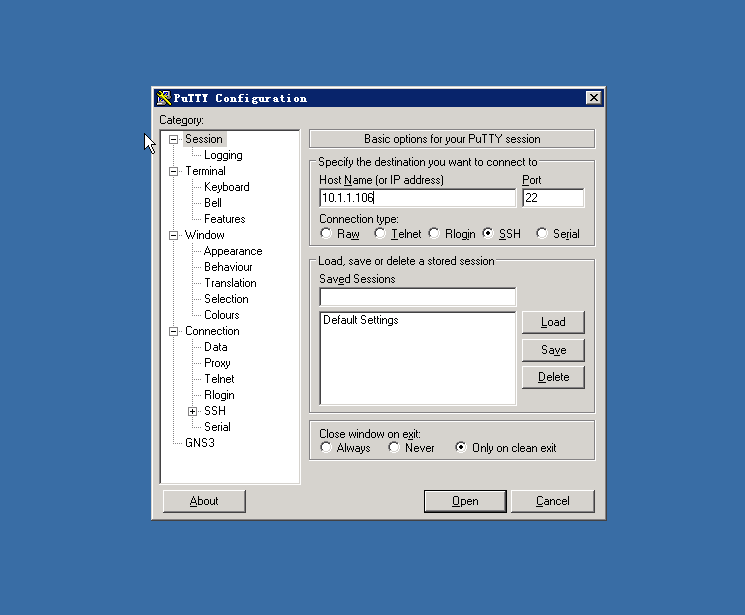Select the Serial connection type radio button

click(x=542, y=233)
